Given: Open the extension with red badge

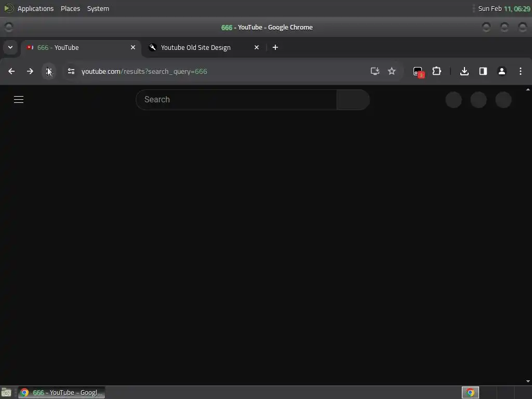Looking at the screenshot, I should 418,72.
